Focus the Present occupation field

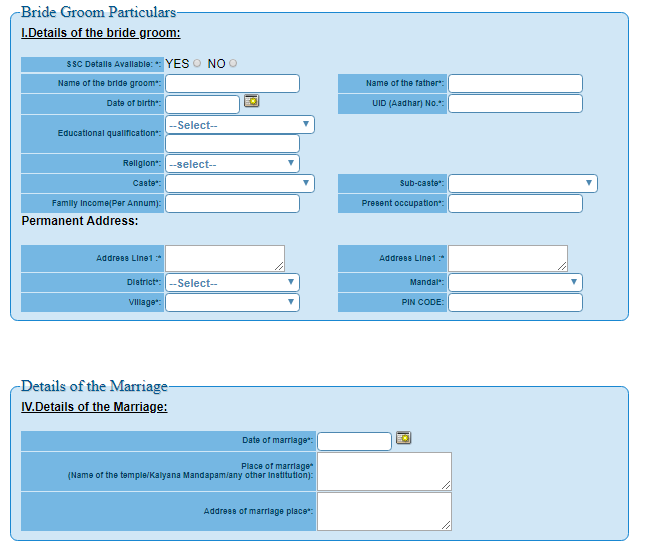(x=515, y=204)
